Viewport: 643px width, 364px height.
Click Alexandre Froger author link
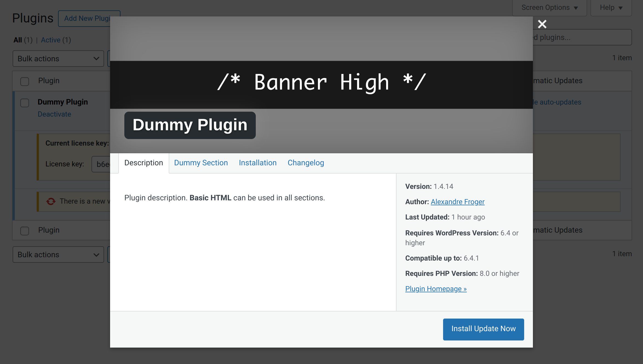(457, 202)
